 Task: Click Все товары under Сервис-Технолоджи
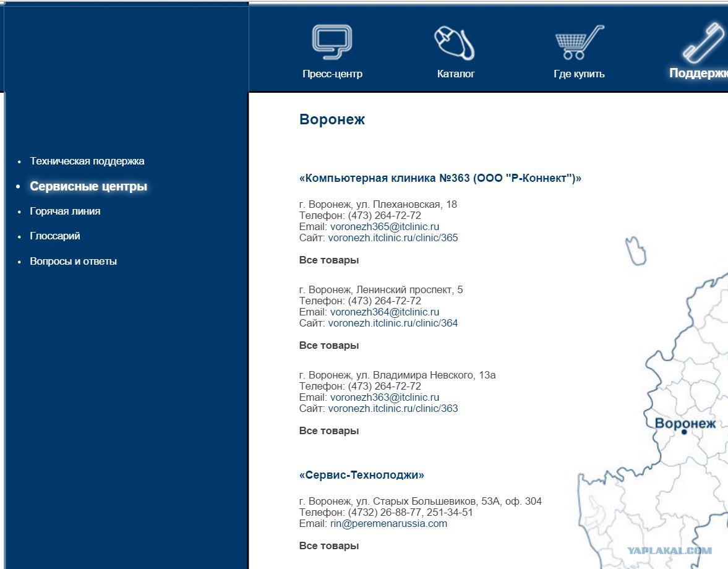click(x=328, y=545)
